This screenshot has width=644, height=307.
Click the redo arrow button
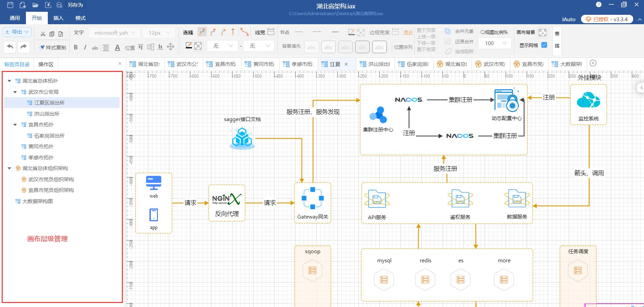click(x=23, y=47)
